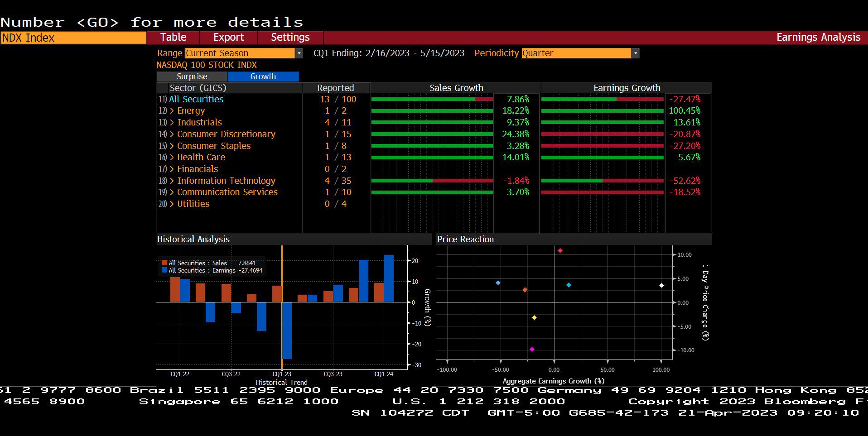The image size is (868, 436).
Task: Expand the Industrials sector row
Action: [x=172, y=123]
